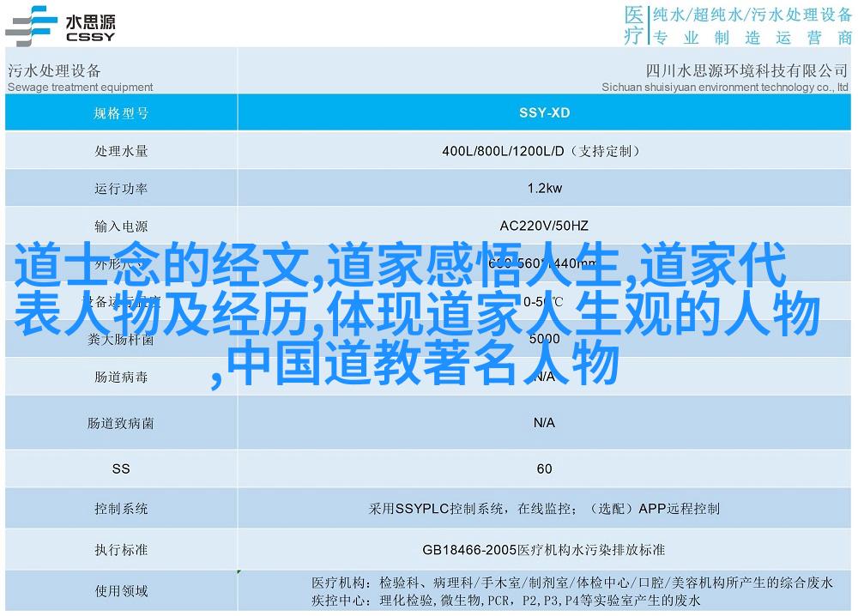The height and width of the screenshot is (616, 858).
Task: Select the '运行功率' row label
Action: pos(121,189)
